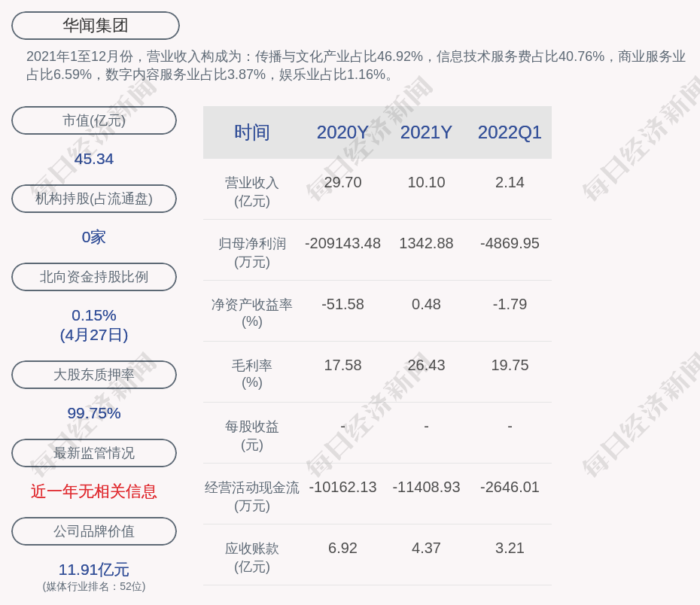
Task: Click the 2021Y column header
Action: [426, 132]
